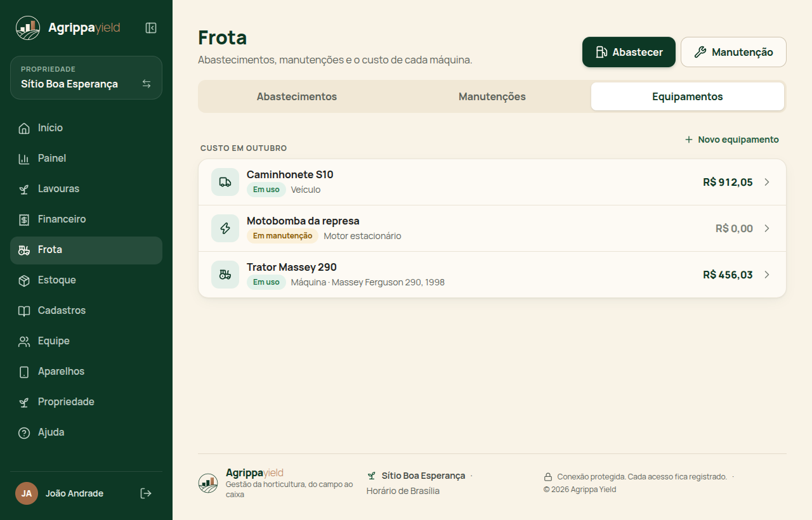Open the Financeiro dollar icon

pos(24,219)
